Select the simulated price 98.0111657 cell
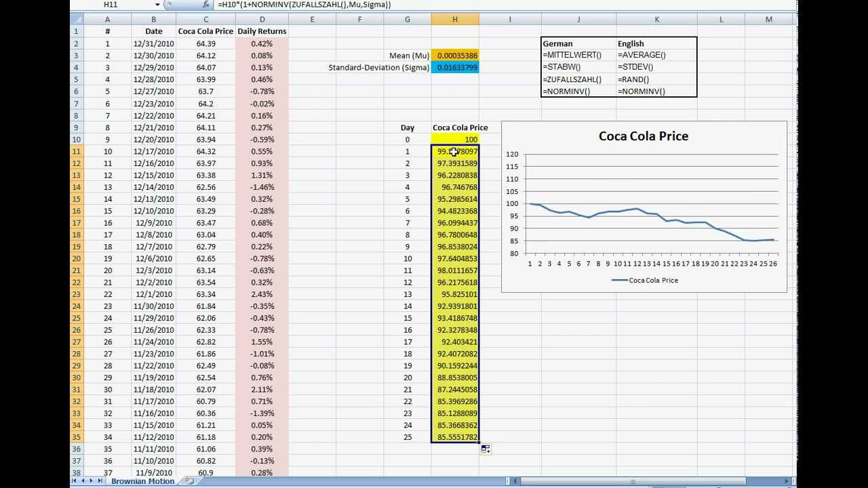 455,270
